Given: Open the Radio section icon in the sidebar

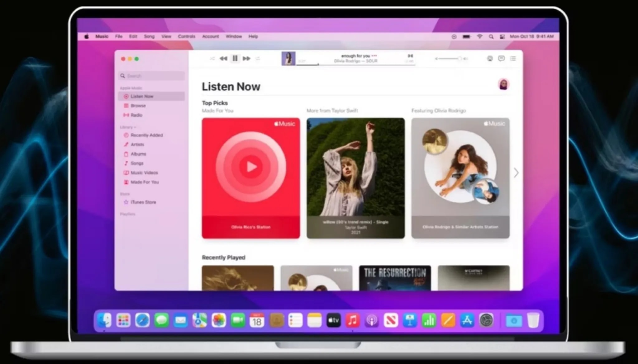Looking at the screenshot, I should (126, 115).
